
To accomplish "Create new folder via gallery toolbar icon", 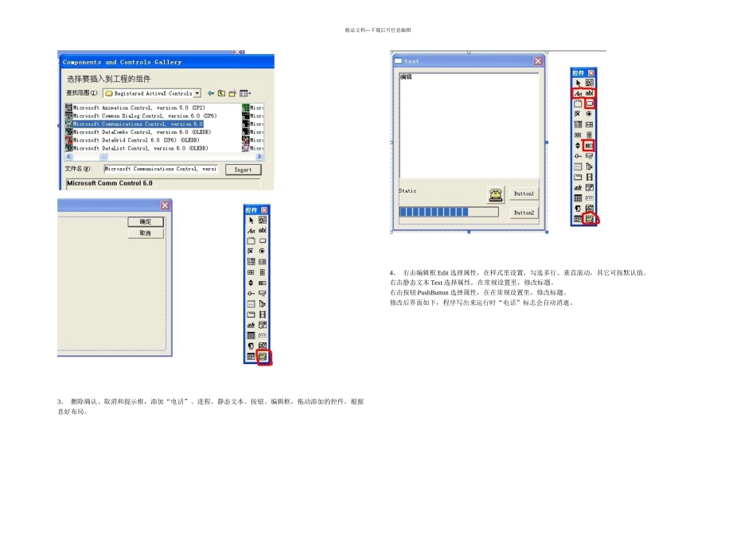I will (233, 93).
